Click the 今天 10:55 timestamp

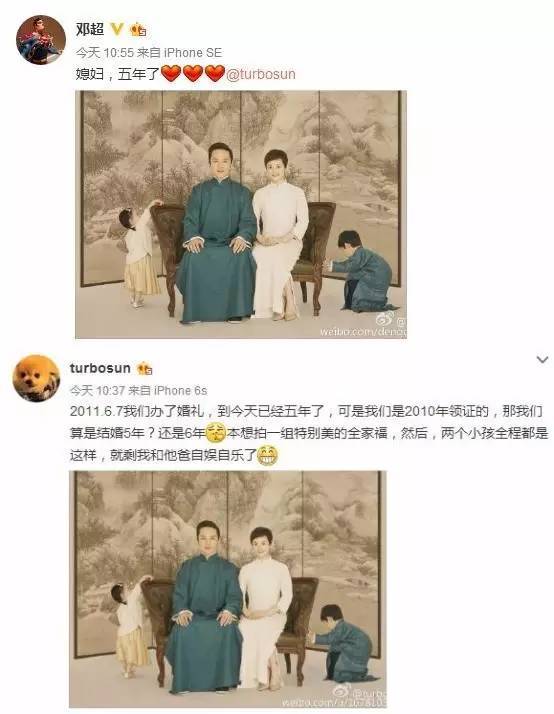105,53
